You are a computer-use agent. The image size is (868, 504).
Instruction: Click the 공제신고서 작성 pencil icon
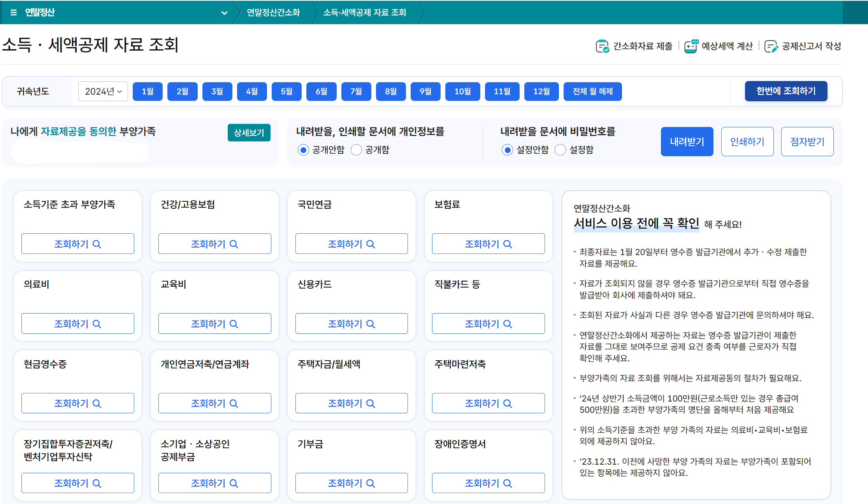771,46
